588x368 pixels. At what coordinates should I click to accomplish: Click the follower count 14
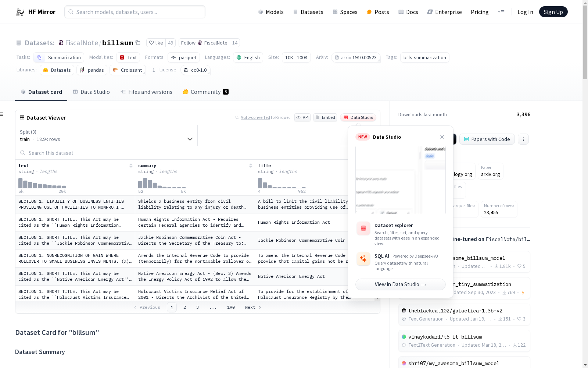point(235,43)
